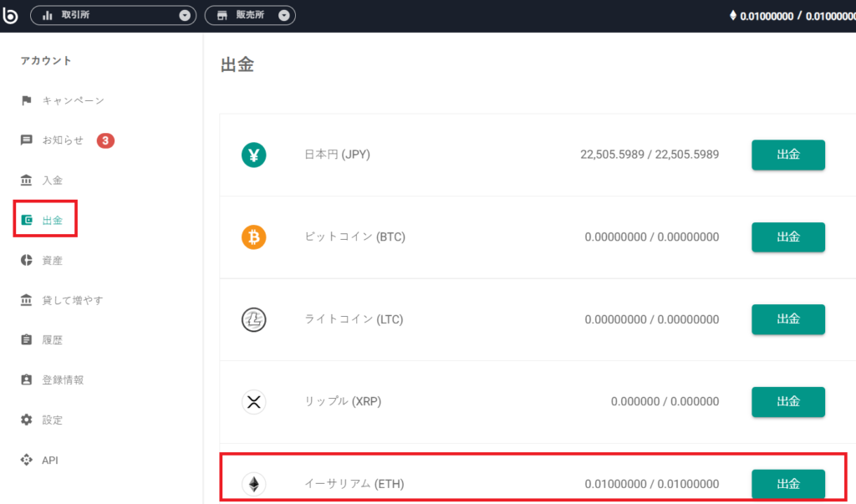Image resolution: width=856 pixels, height=504 pixels.
Task: Click the ライトコイン (LTC) label
Action: pyautogui.click(x=354, y=319)
